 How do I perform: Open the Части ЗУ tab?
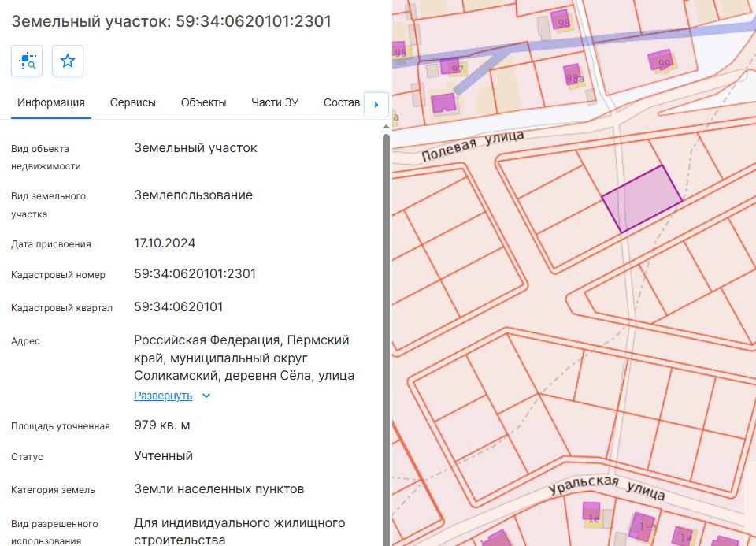pos(275,102)
